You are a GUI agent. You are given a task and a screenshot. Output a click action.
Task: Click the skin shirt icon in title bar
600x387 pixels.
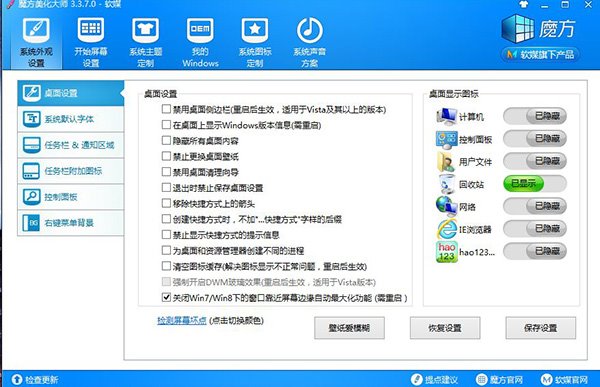523,5
